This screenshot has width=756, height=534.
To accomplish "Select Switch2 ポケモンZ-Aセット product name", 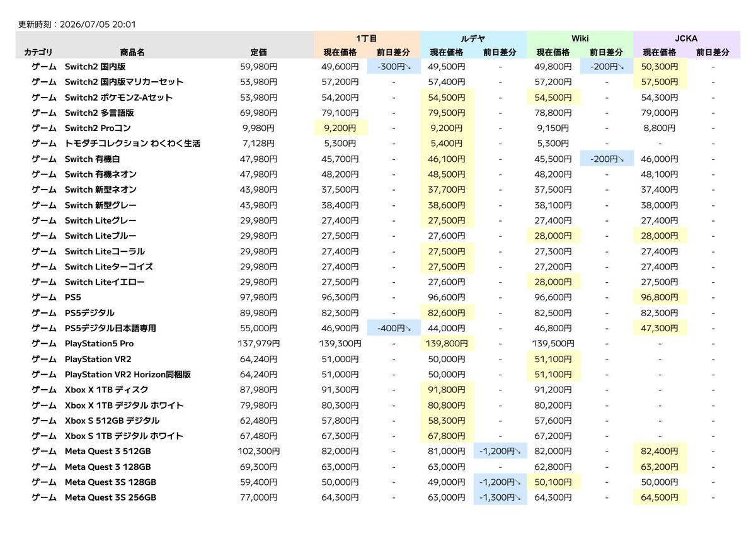I will 118,97.
